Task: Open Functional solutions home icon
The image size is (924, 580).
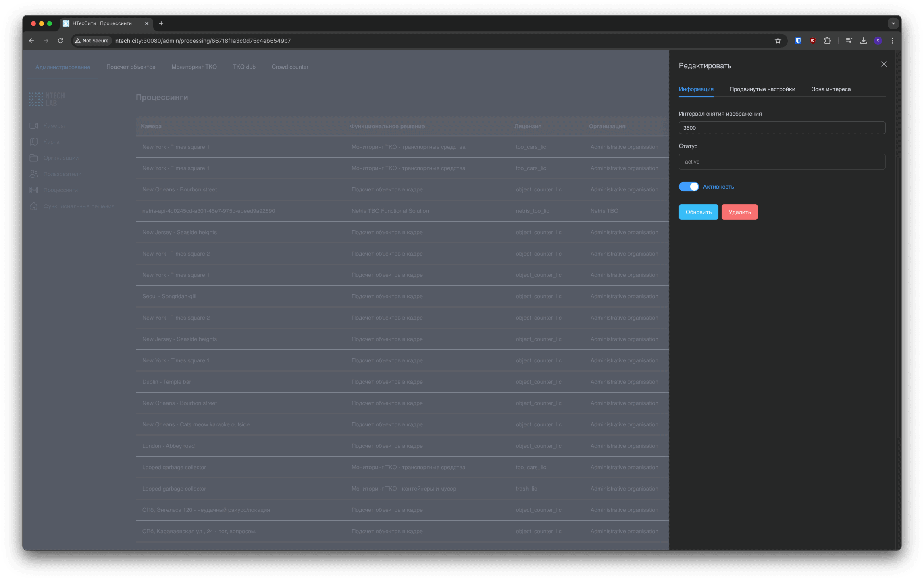Action: 34,206
